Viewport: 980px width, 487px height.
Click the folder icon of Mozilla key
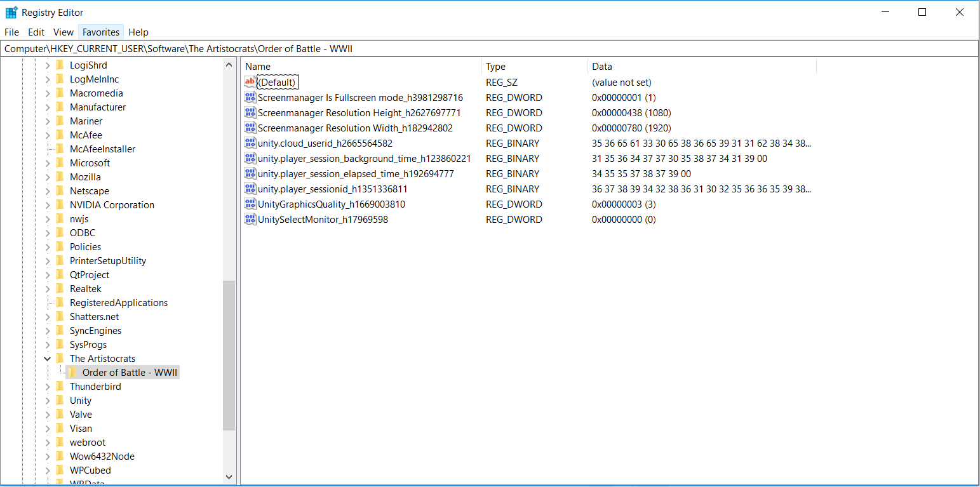point(60,177)
